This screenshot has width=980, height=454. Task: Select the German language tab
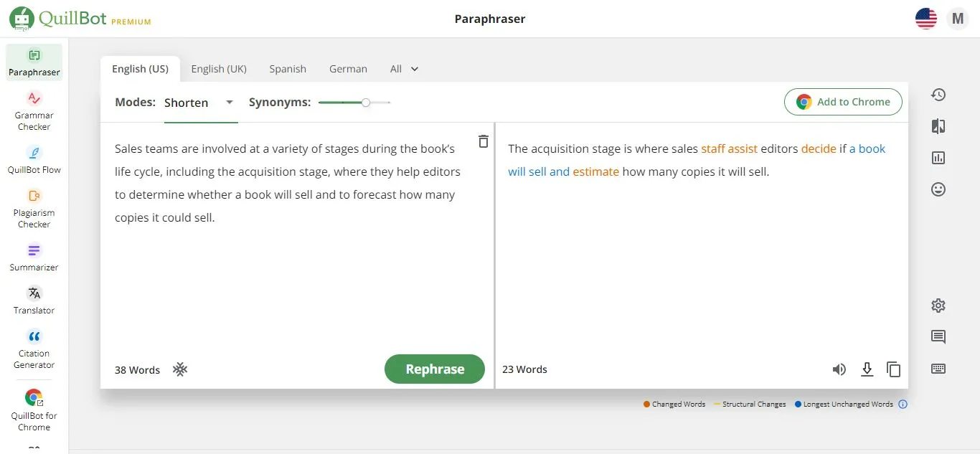348,68
